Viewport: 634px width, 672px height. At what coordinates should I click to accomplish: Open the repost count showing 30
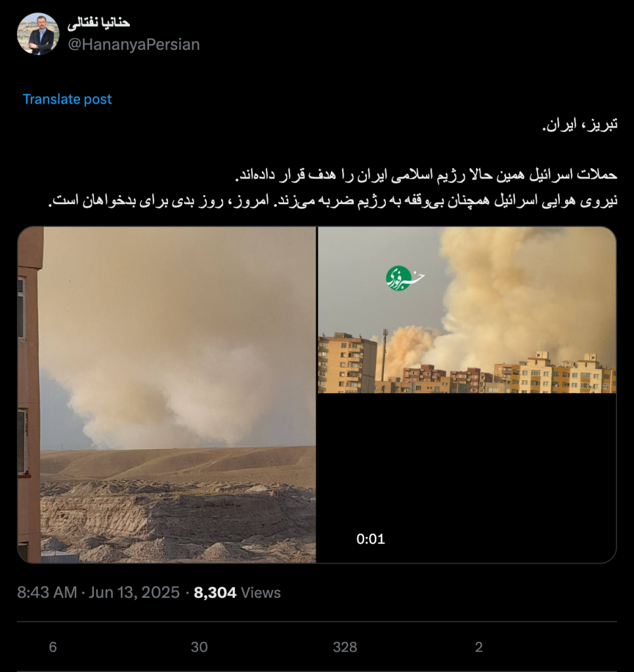pos(199,646)
